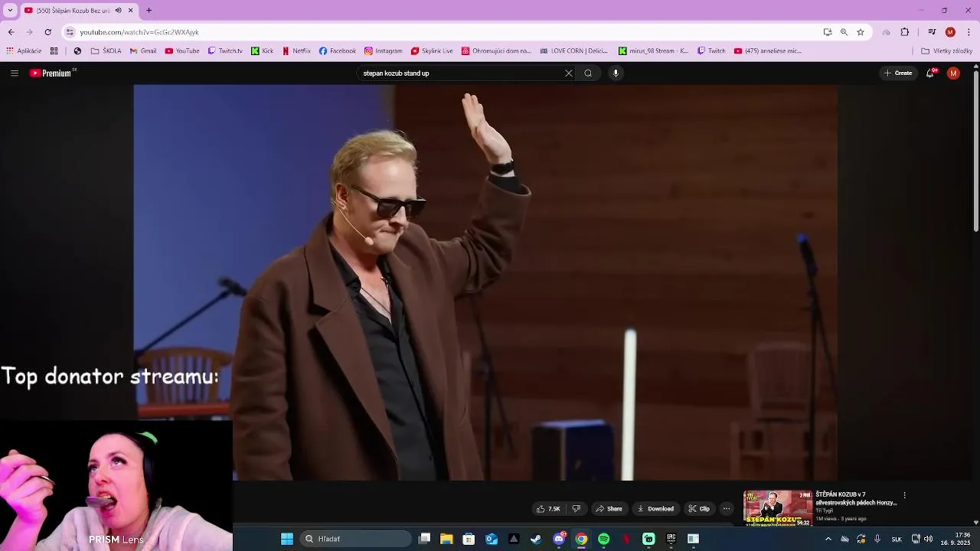
Task: Open the Chrome profile avatar M
Action: [x=950, y=32]
